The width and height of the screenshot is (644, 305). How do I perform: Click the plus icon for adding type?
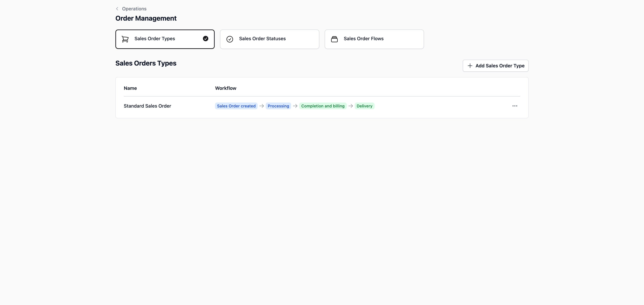pyautogui.click(x=470, y=66)
